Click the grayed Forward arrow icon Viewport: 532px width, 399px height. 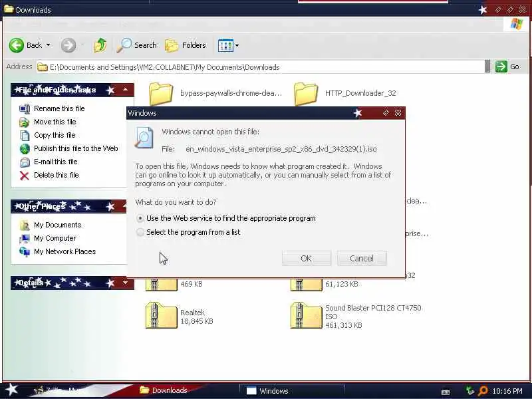pos(68,45)
